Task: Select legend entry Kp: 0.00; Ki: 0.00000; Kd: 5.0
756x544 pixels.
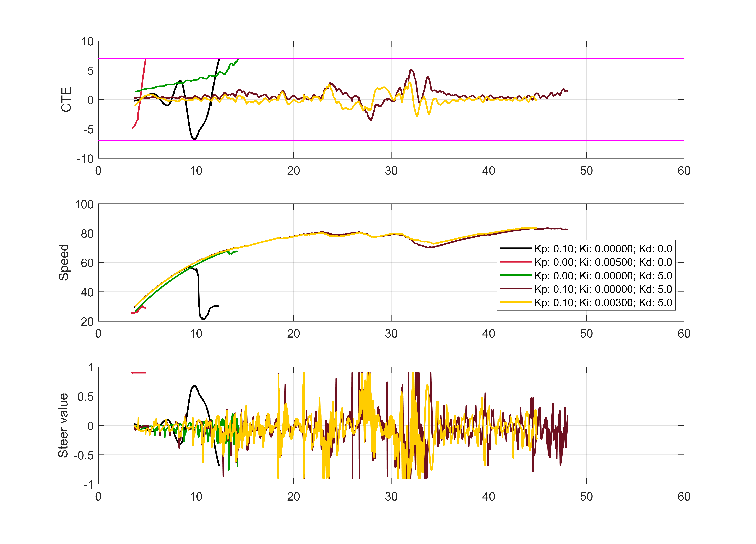Action: click(x=603, y=275)
